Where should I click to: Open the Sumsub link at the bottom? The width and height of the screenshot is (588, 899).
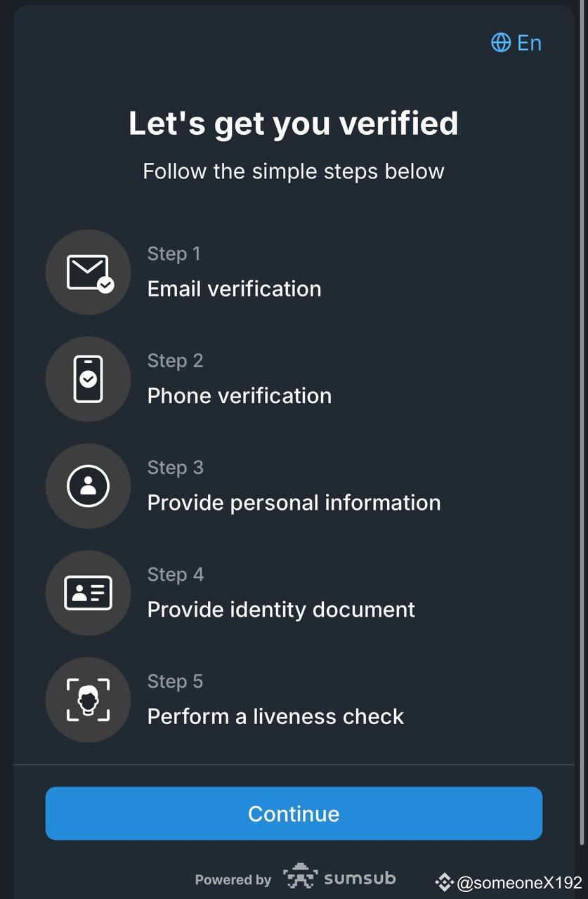(x=359, y=877)
